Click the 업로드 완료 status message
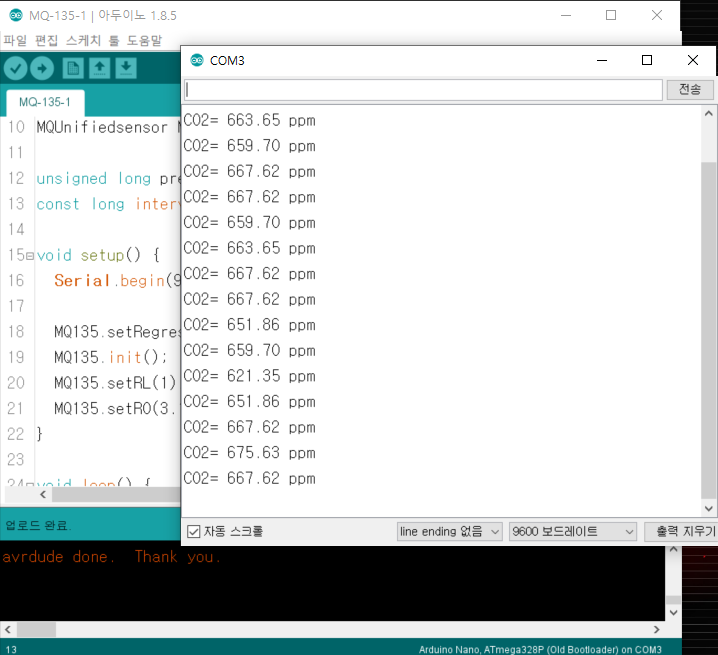This screenshot has width=718, height=655. coord(38,525)
